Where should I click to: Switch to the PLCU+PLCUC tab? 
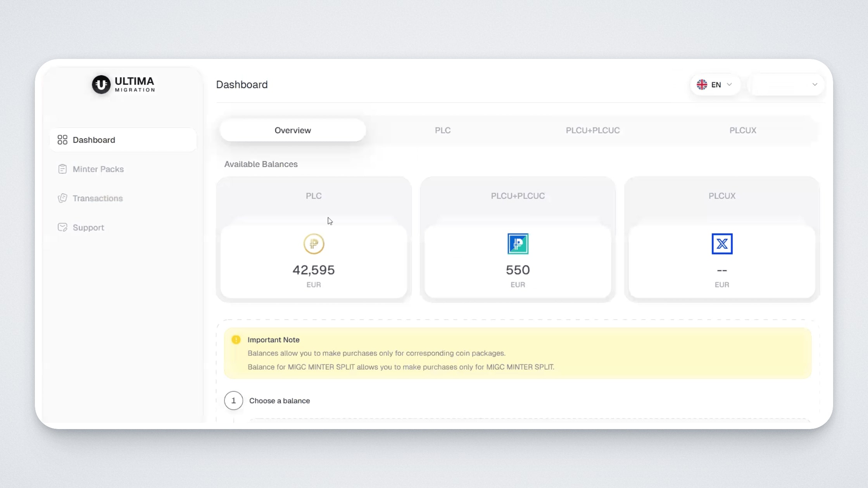point(592,130)
